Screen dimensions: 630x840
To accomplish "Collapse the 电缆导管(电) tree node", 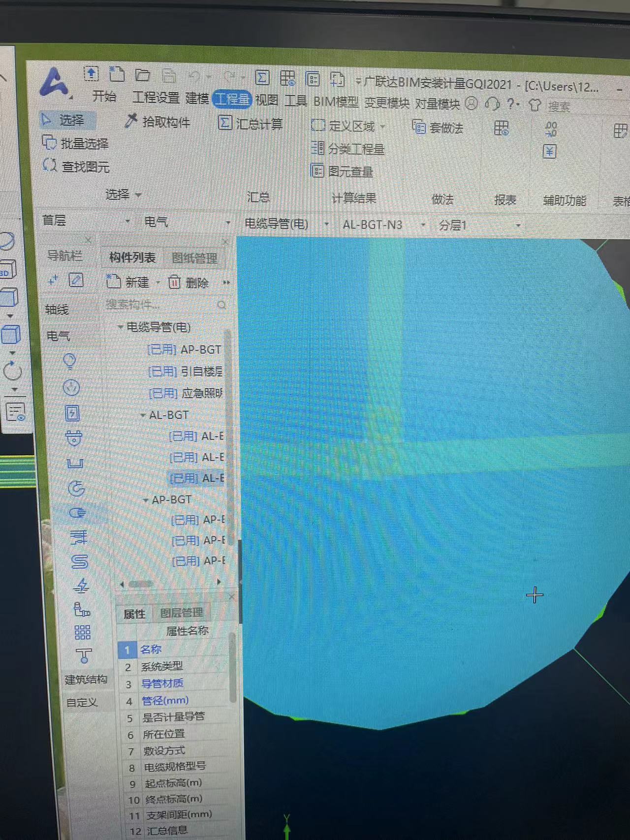I will [x=120, y=326].
